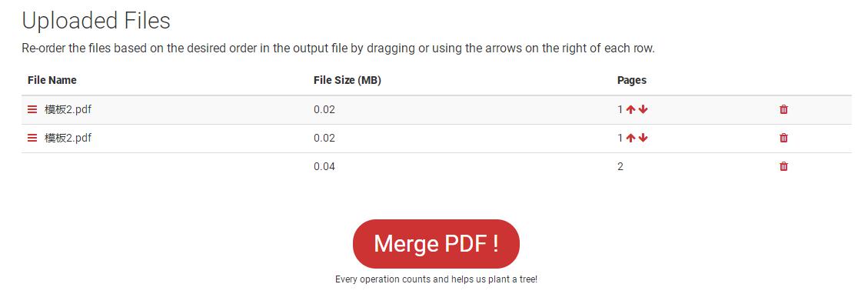Click the File Name column header
The height and width of the screenshot is (304, 868).
52,80
